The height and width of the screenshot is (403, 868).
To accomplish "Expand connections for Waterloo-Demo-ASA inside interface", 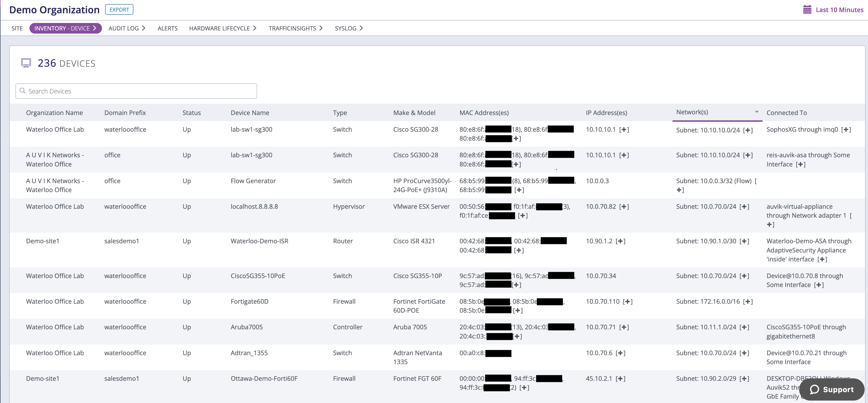I will point(822,259).
